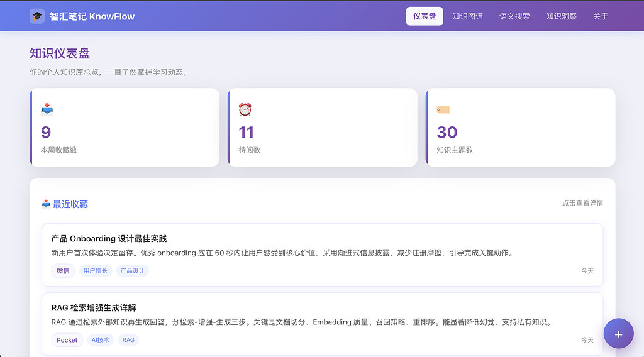This screenshot has height=357, width=644.
Task: Open the floating plus add button
Action: coord(619,334)
